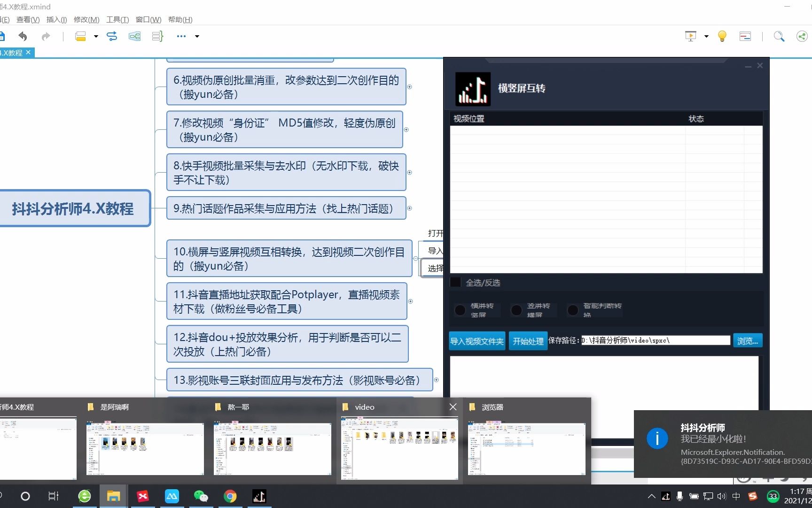Expand topic 9 热门话题作品采集
Viewport: 812px width, 508px height.
410,208
